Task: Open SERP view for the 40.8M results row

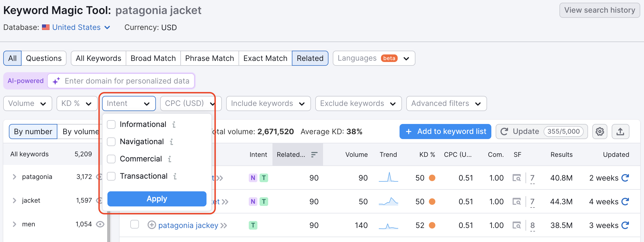Action: pyautogui.click(x=517, y=178)
